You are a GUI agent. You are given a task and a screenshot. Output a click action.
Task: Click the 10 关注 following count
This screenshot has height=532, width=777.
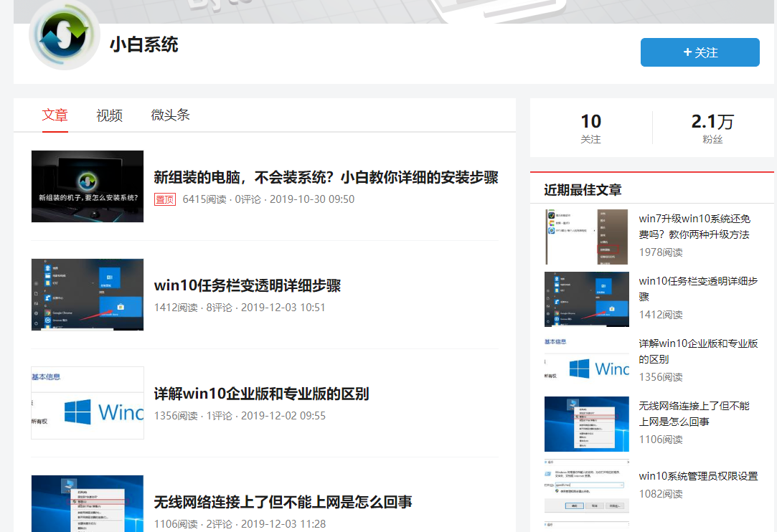[590, 128]
